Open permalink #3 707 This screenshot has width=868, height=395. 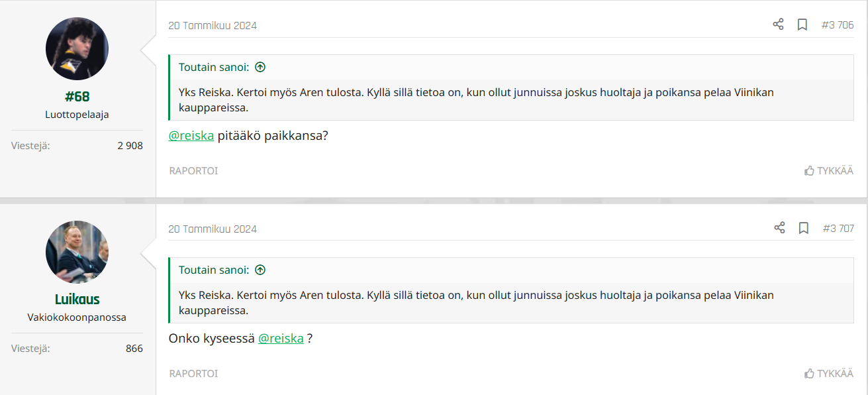point(838,229)
